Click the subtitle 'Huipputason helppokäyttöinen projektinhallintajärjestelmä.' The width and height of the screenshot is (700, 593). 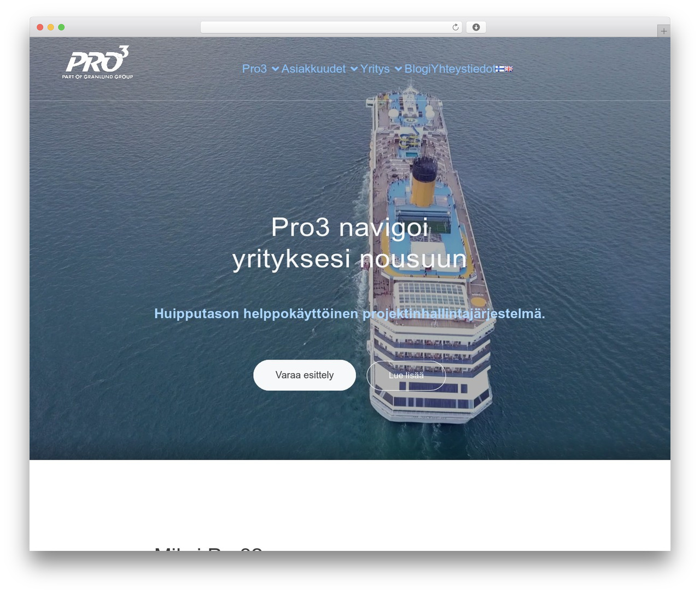(x=349, y=313)
